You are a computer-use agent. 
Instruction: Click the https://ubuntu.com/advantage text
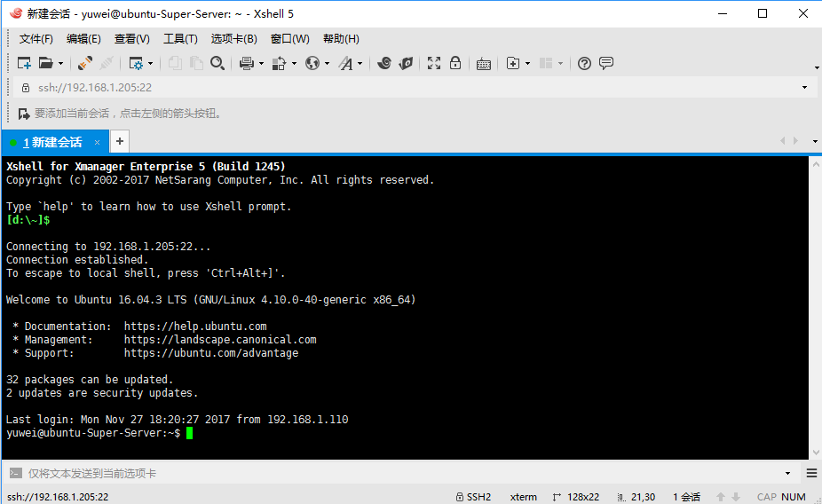[x=211, y=353]
